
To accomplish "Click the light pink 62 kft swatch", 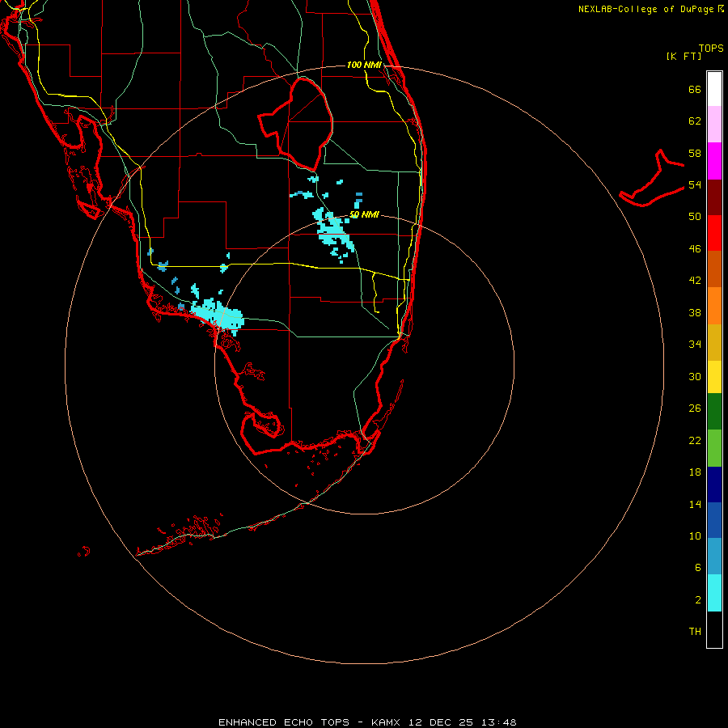I will point(714,124).
